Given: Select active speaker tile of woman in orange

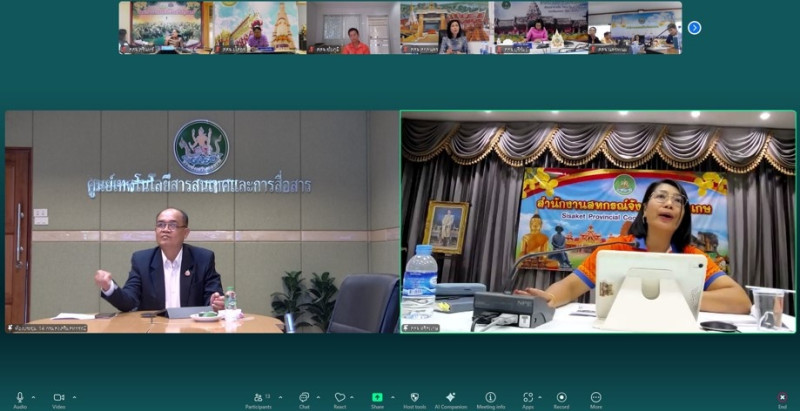Looking at the screenshot, I should [x=598, y=222].
